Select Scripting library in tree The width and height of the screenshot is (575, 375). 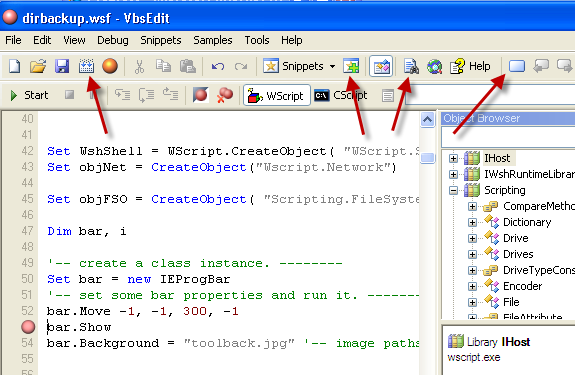(x=505, y=190)
